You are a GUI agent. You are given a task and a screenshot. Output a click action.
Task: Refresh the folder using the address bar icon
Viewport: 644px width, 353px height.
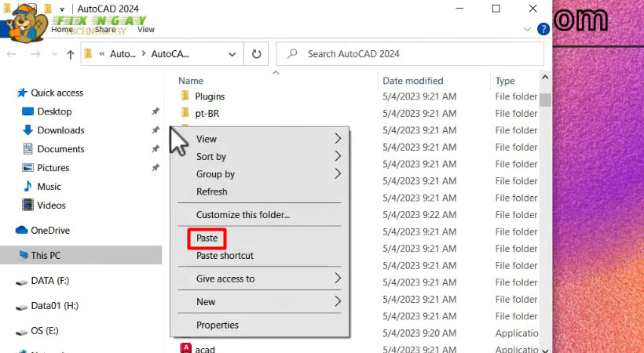(256, 54)
